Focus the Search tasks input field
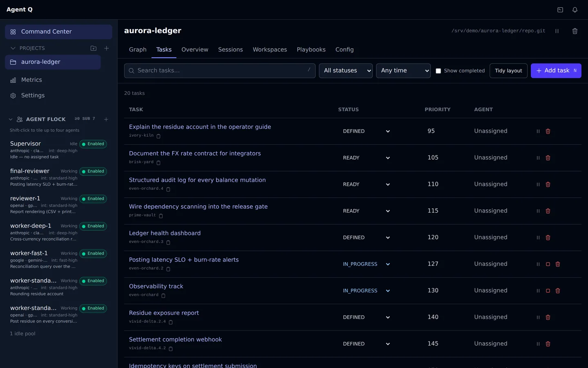 pyautogui.click(x=220, y=71)
